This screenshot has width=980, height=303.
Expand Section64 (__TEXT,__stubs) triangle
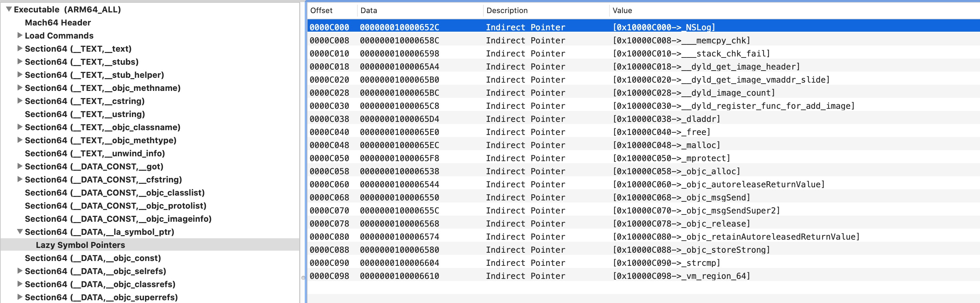point(20,61)
